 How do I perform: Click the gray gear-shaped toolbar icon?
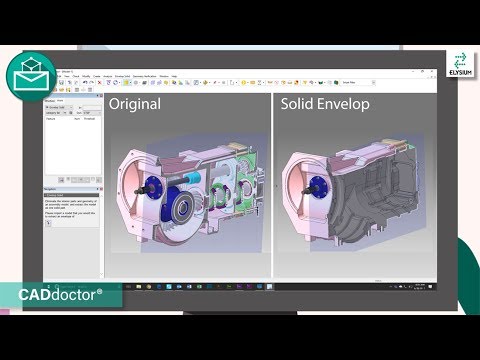[x=136, y=83]
